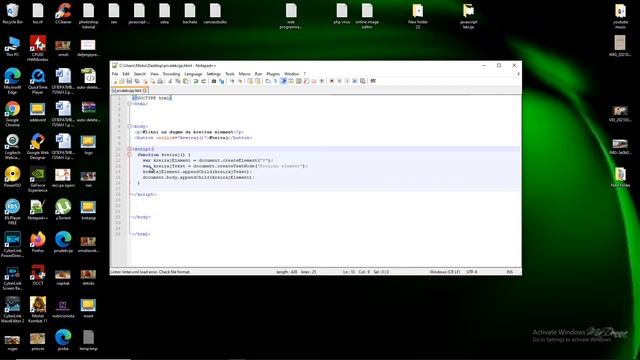Viewport: 640px width, 360px height.
Task: Click the DOCTYPE html line in the editor
Action: tap(152, 98)
